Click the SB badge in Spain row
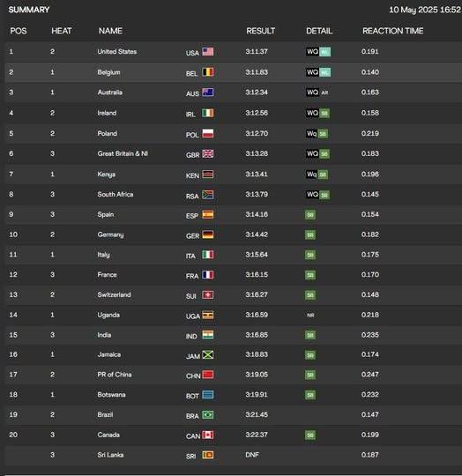The height and width of the screenshot is (476, 462). click(310, 214)
